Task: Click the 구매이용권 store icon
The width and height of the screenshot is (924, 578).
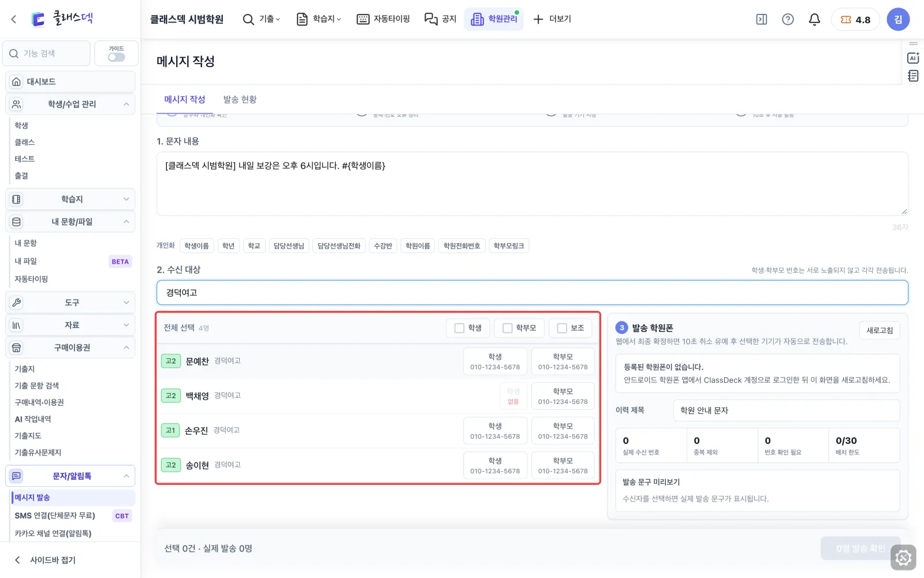Action: (x=17, y=347)
